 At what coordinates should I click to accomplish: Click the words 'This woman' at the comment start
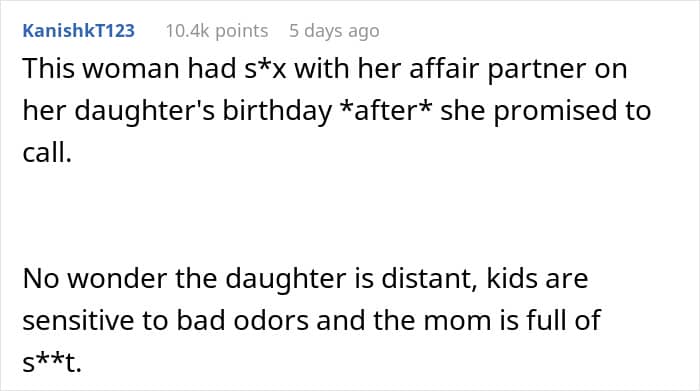click(x=101, y=69)
